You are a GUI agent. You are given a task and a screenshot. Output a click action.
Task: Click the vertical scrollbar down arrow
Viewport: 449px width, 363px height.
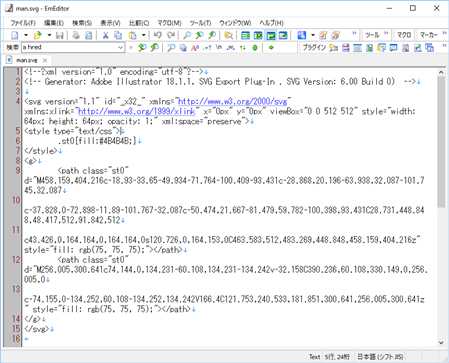[x=441, y=342]
